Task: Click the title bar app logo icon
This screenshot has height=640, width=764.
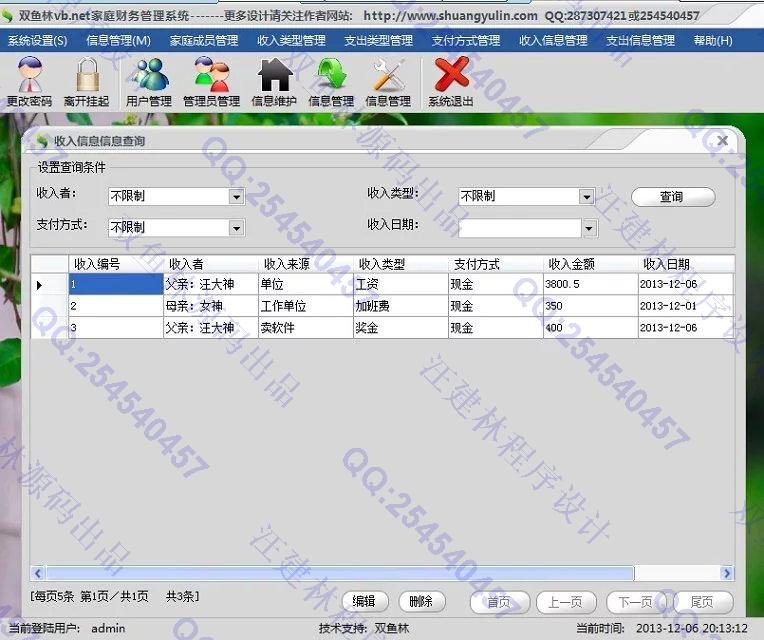Action: coord(7,15)
